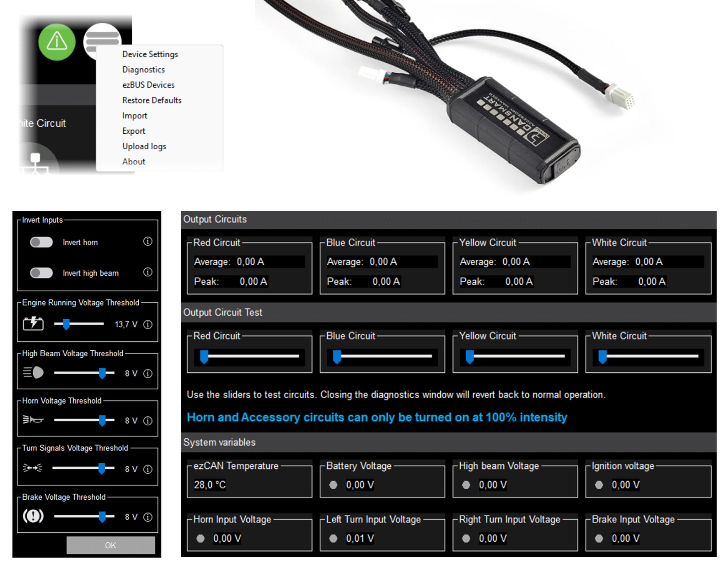This screenshot has width=728, height=569.
Task: Click the 28,0 °C ezCAN Temperature value
Action: tap(210, 485)
